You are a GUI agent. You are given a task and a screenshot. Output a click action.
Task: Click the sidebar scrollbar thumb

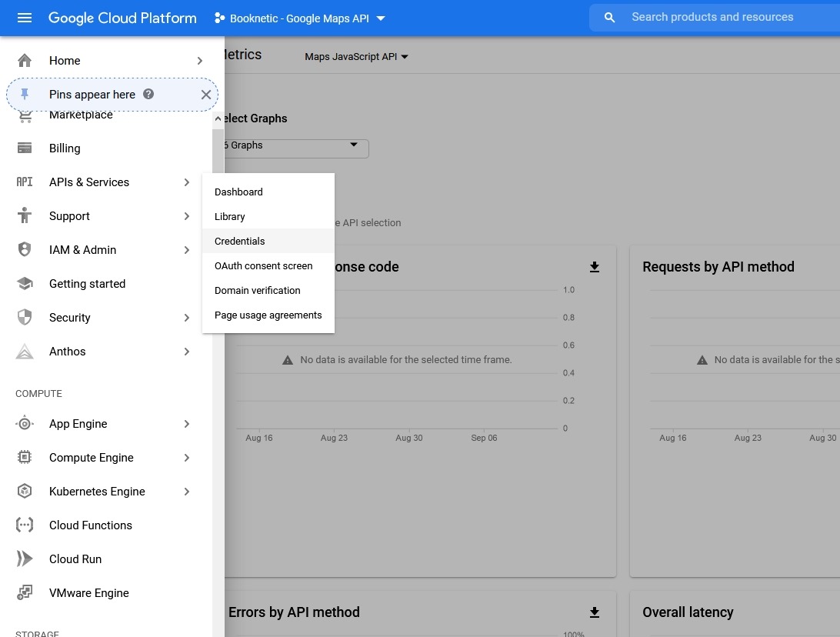click(218, 151)
